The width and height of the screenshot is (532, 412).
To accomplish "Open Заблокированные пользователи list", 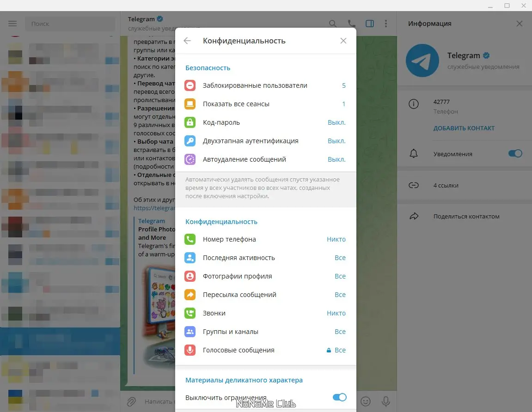I will tap(266, 85).
